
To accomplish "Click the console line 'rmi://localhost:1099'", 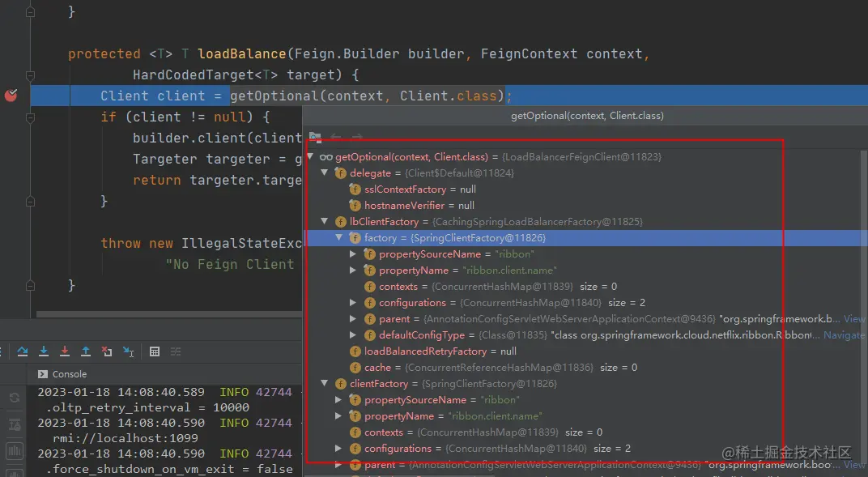I will point(126,438).
